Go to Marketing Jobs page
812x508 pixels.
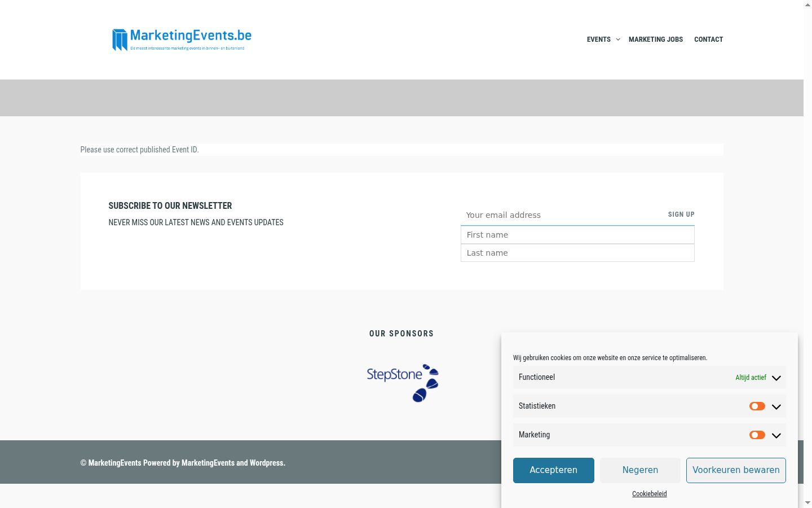(x=656, y=40)
